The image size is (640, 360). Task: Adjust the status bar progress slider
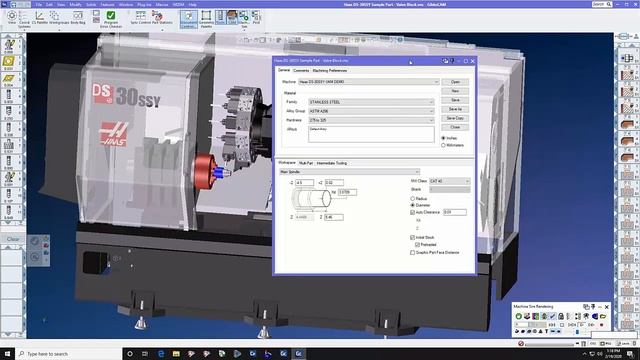tap(549, 344)
